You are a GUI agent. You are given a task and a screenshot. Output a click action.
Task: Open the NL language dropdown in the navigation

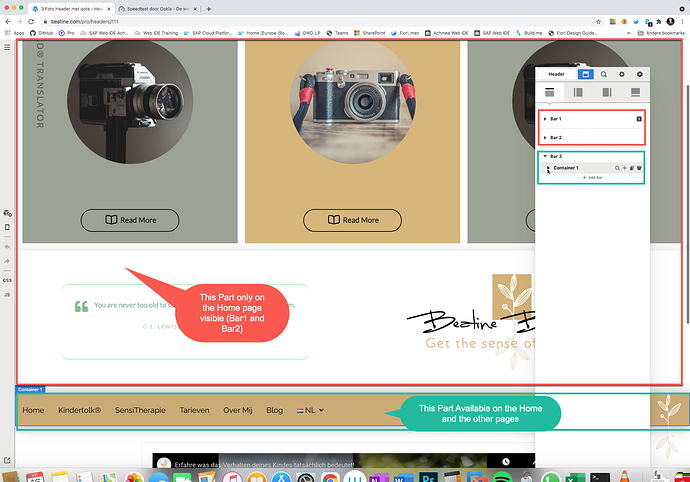pos(310,410)
